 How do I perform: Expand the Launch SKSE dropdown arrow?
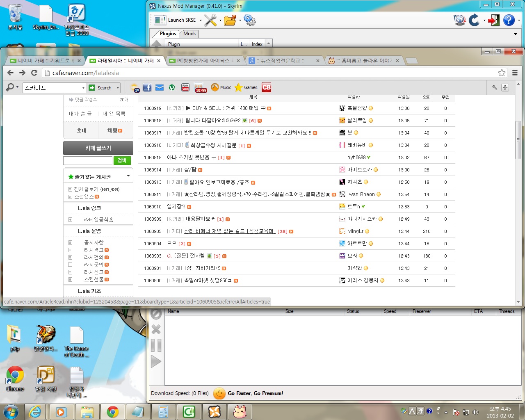[201, 20]
